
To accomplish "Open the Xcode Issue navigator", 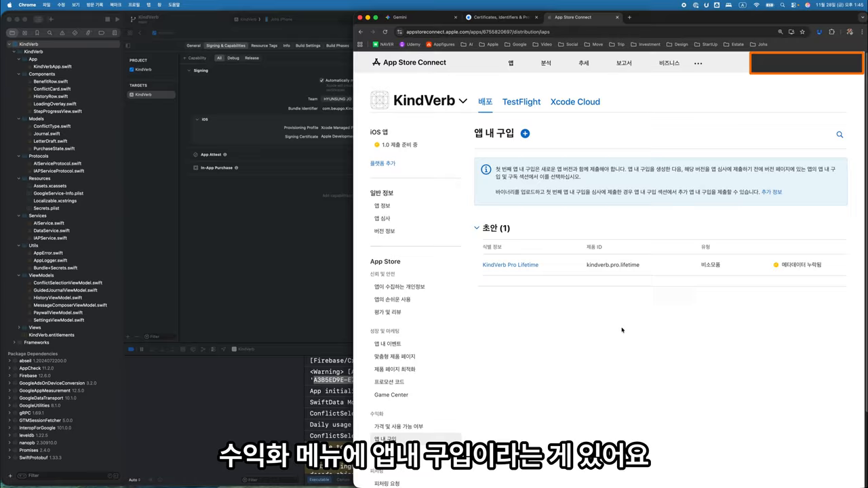I will pyautogui.click(x=61, y=33).
